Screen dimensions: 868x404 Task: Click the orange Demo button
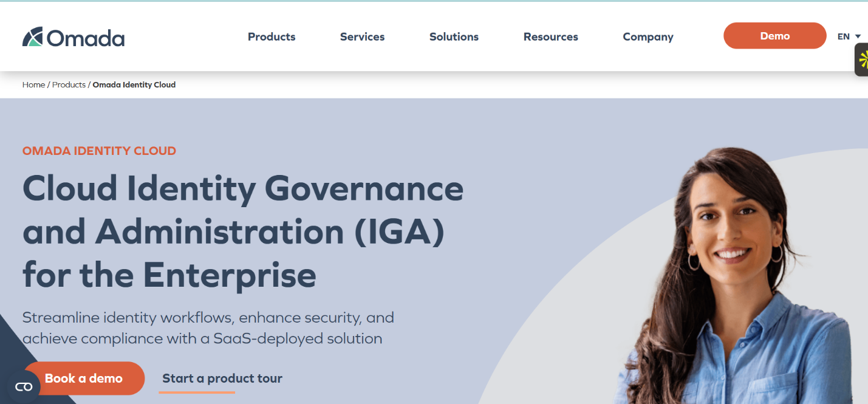coord(775,36)
